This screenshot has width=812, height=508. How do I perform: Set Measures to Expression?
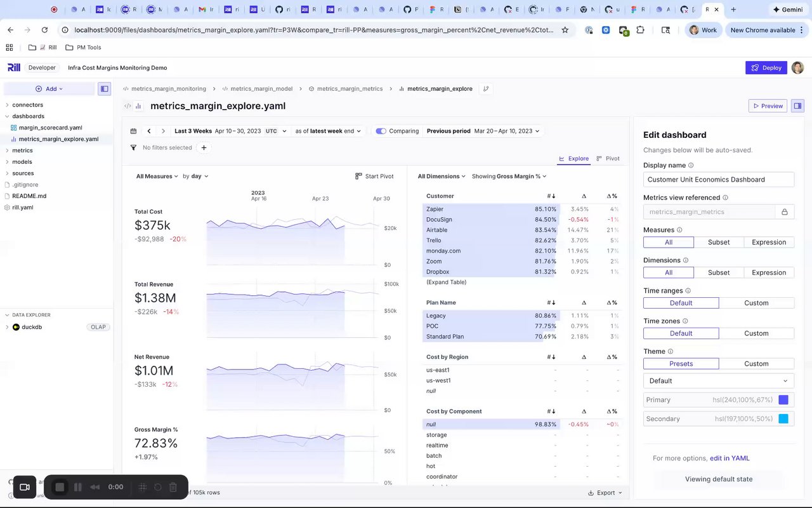(x=769, y=242)
